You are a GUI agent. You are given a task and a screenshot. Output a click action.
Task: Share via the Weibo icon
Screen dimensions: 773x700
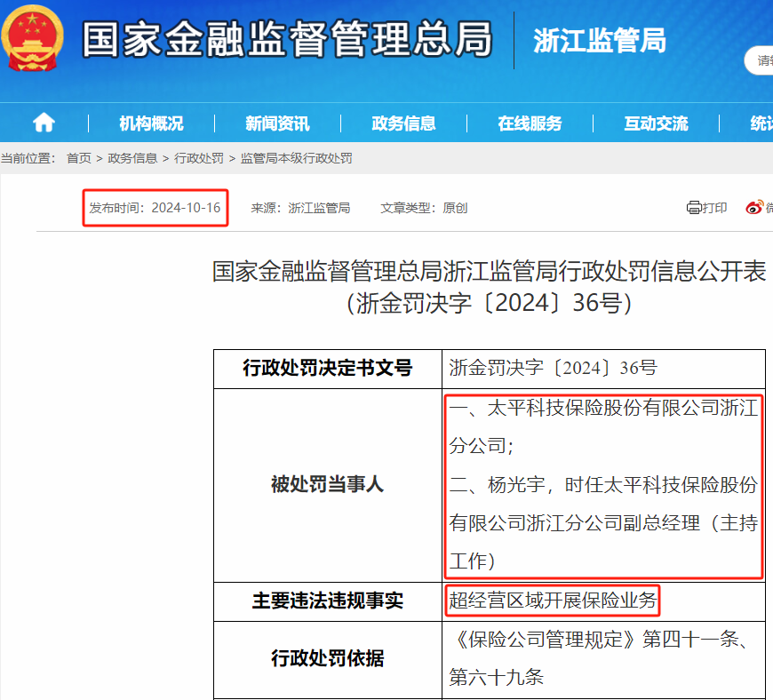point(754,208)
